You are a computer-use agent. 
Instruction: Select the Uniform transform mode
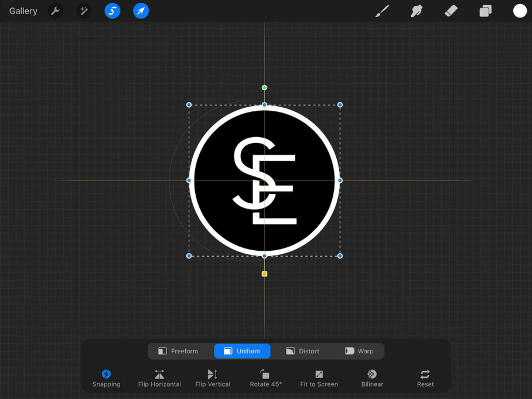click(242, 351)
